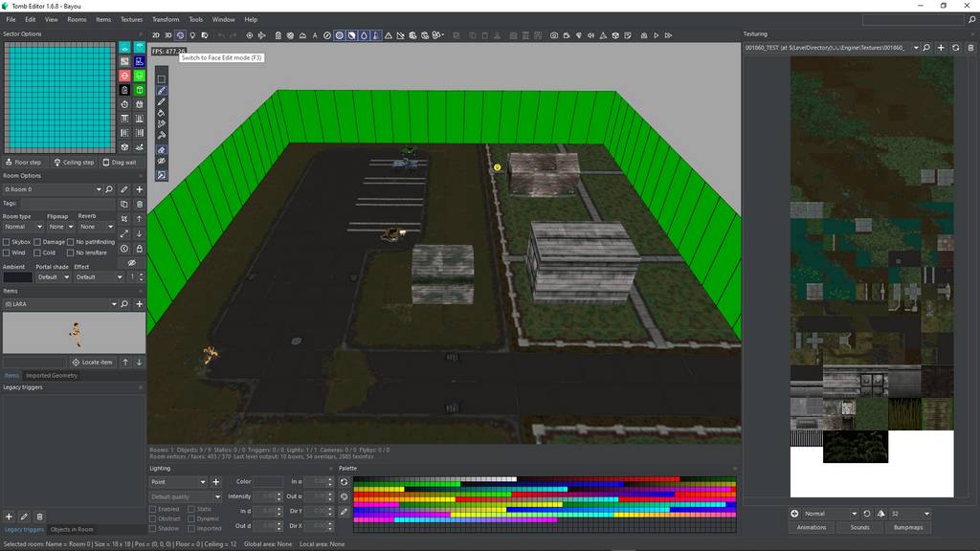Open the Point light type dropdown
The image size is (980, 551).
tap(178, 482)
